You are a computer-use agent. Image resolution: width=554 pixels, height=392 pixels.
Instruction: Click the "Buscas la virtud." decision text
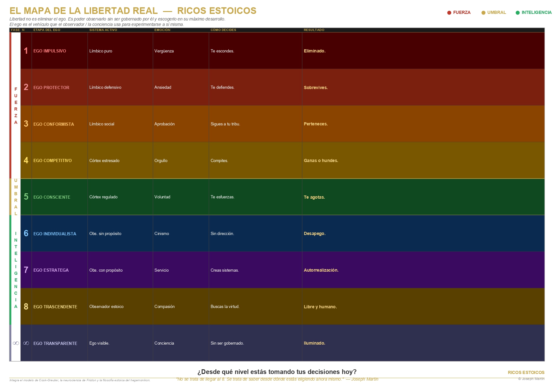225,306
